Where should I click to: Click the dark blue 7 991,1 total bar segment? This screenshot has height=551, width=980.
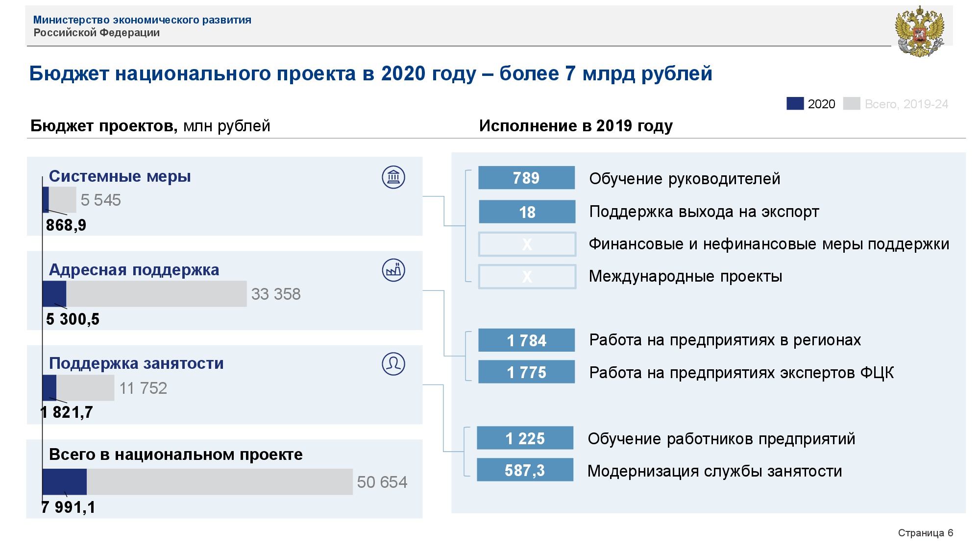[x=65, y=481]
